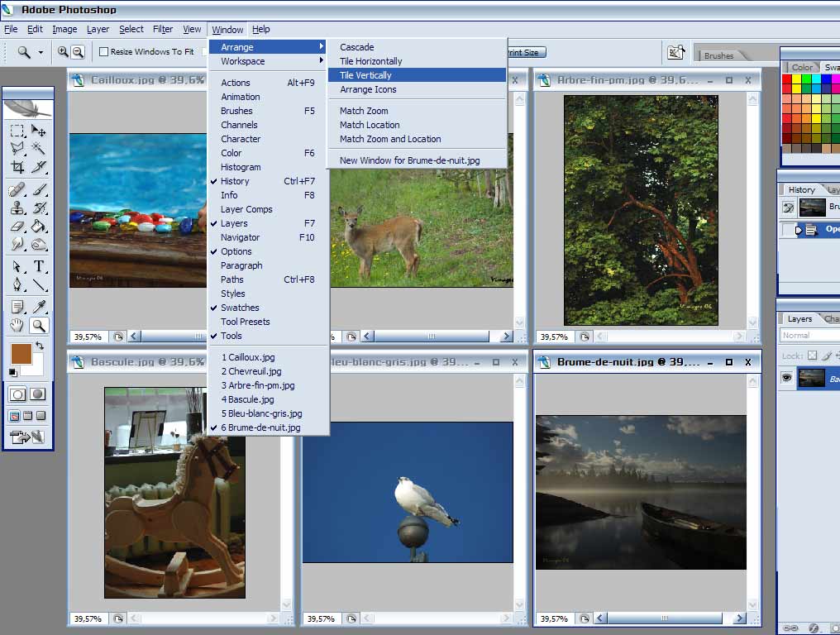Image resolution: width=840 pixels, height=635 pixels.
Task: Toggle Options bar in Window menu
Action: (268, 251)
